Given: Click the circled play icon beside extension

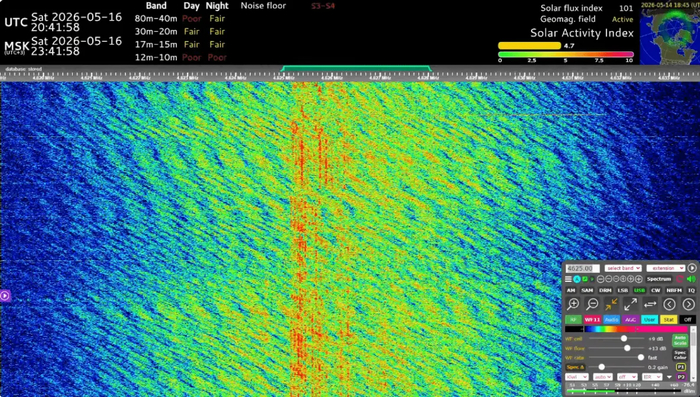Looking at the screenshot, I should coord(692,268).
